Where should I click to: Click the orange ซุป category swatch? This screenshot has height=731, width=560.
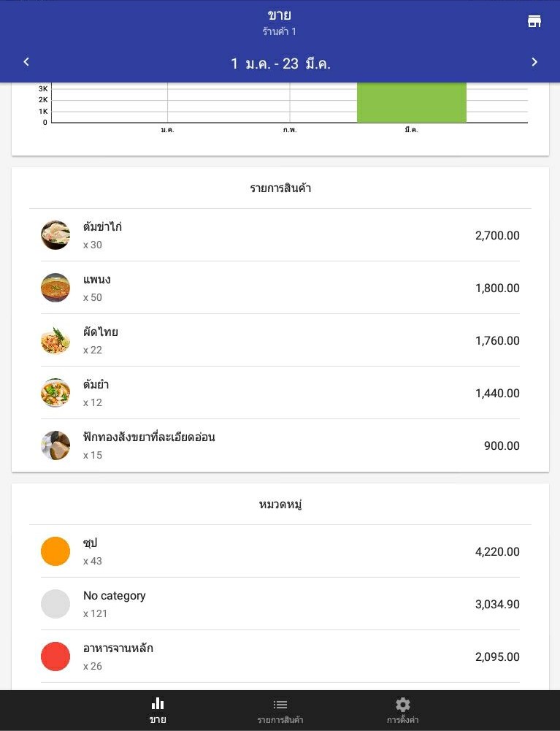pos(55,551)
